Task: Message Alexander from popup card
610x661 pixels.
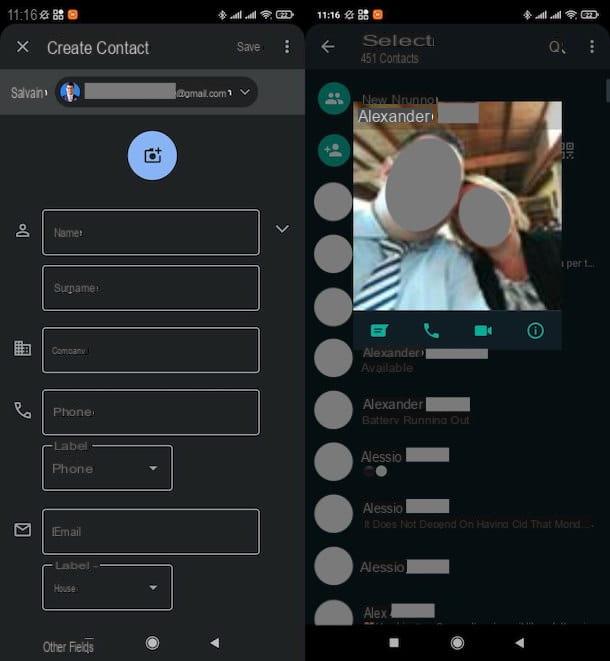Action: pos(379,330)
